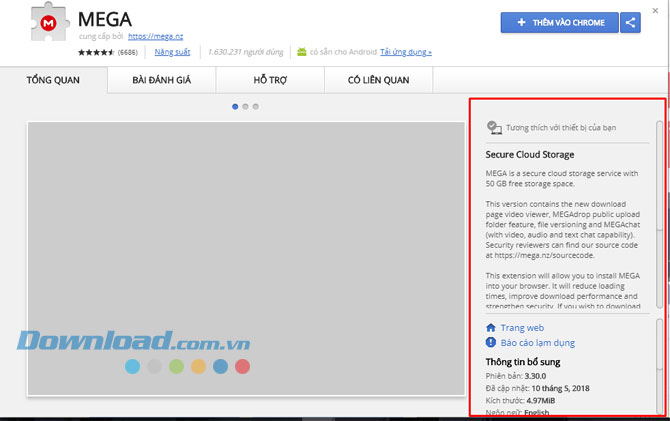Click the share icon button
Image resolution: width=670 pixels, height=421 pixels.
(x=630, y=23)
